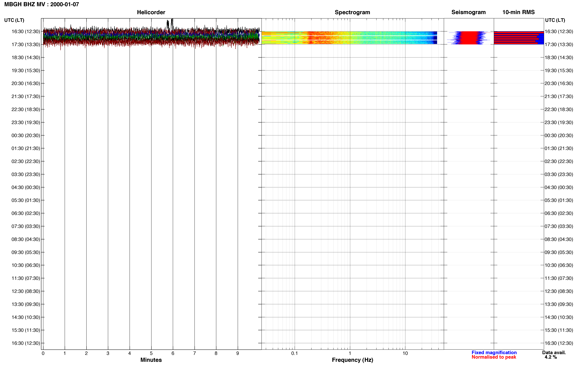Click the 05:30 (01:30) label on left axis
This screenshot has width=588, height=368.
[x=26, y=200]
